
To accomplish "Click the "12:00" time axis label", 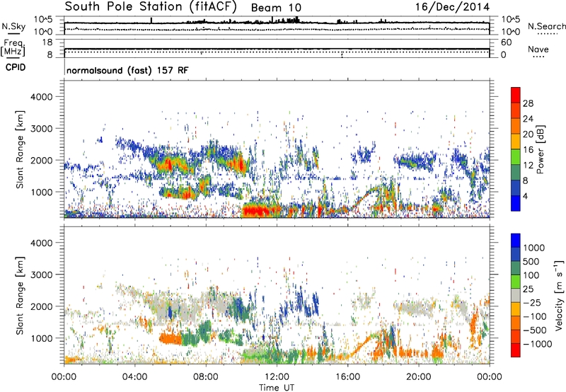I will point(277,377).
